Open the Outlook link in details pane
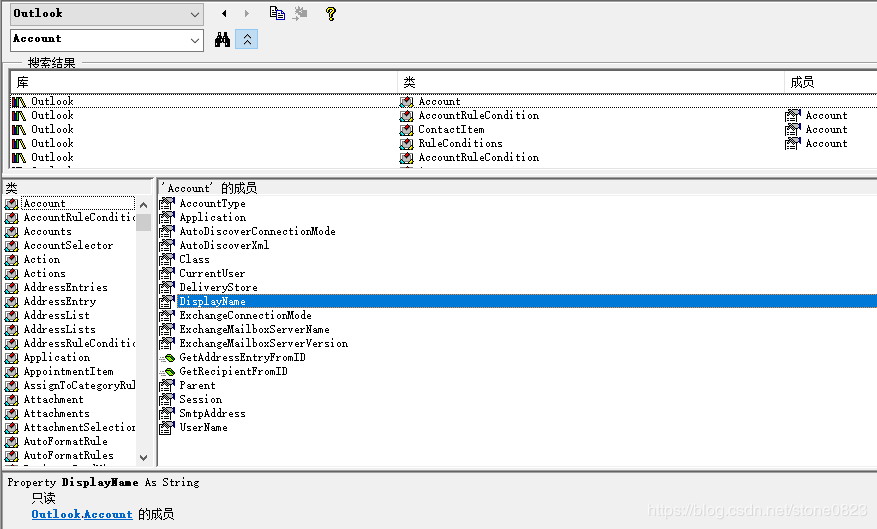This screenshot has height=529, width=877. 56,514
